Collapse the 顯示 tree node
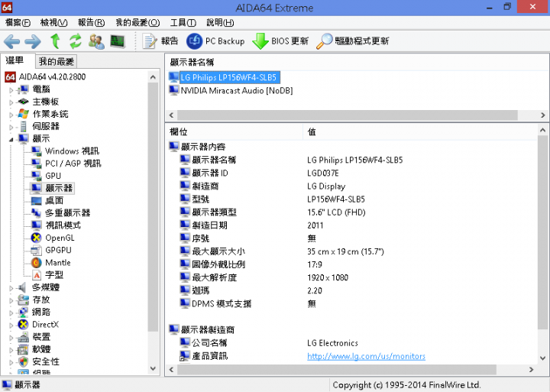This screenshot has width=550, height=392. [x=11, y=139]
